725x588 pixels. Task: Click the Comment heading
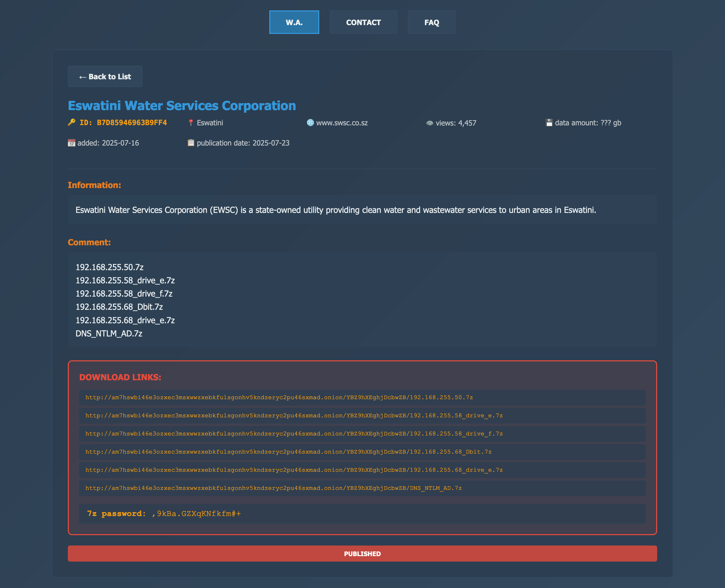(89, 242)
